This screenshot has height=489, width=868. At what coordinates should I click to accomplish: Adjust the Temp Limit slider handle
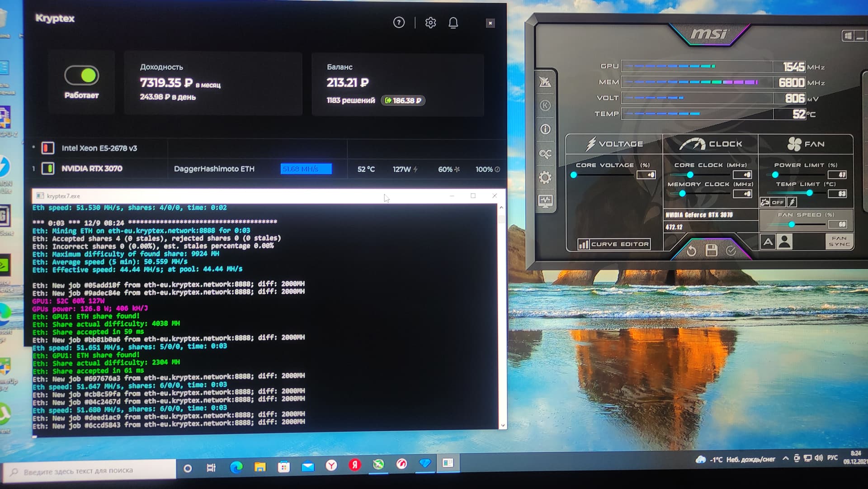click(810, 193)
